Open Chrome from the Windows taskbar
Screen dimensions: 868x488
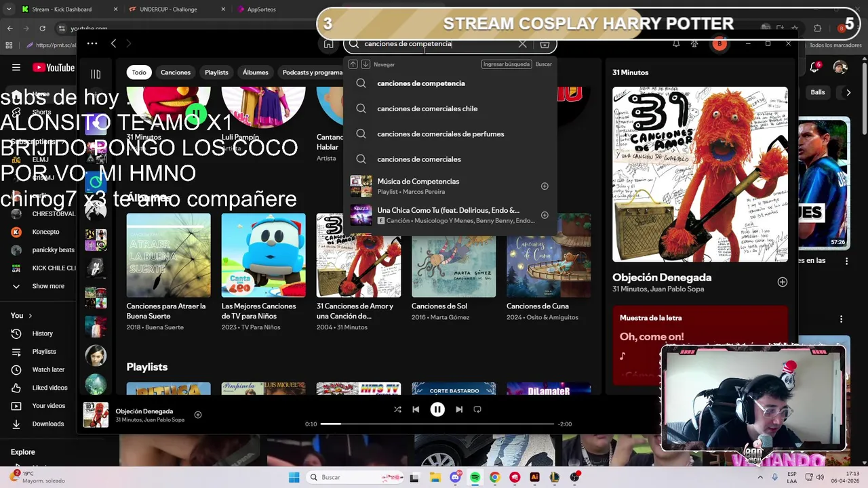pos(494,477)
